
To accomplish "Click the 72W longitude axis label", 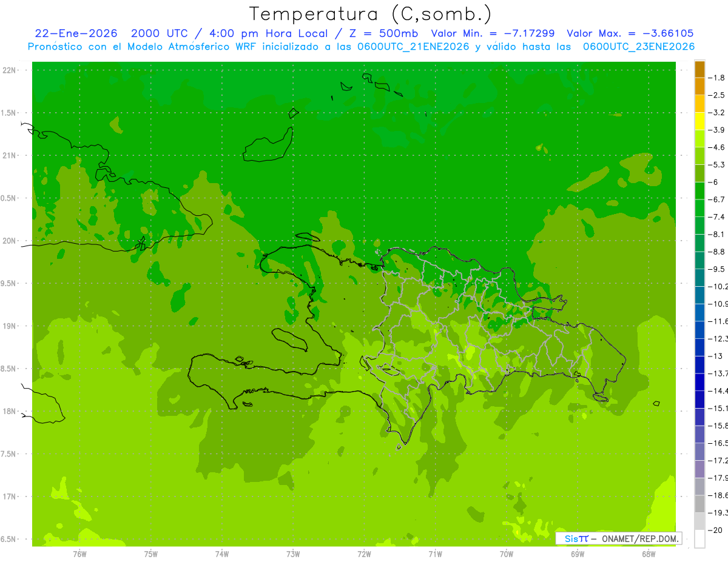I will click(364, 554).
